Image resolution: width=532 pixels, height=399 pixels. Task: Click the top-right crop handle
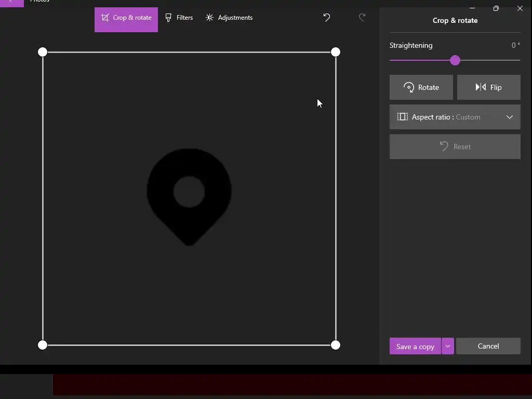pos(336,52)
